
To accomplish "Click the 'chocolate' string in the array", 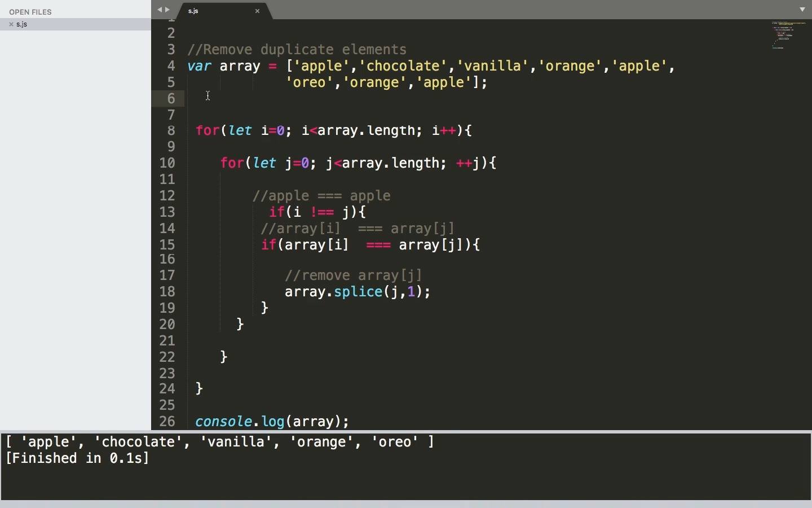I will tap(403, 66).
